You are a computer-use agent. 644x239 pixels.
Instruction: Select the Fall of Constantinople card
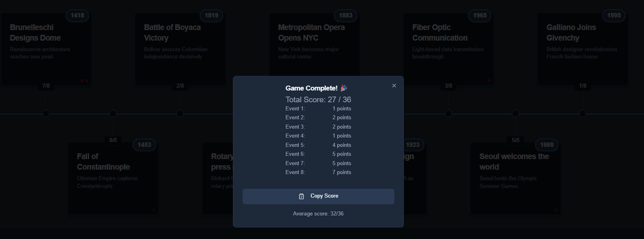tap(113, 178)
